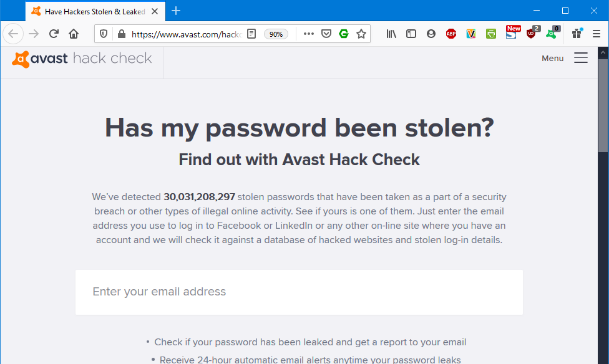This screenshot has height=364, width=609.
Task: Click the Avast hack check logo
Action: (x=82, y=59)
